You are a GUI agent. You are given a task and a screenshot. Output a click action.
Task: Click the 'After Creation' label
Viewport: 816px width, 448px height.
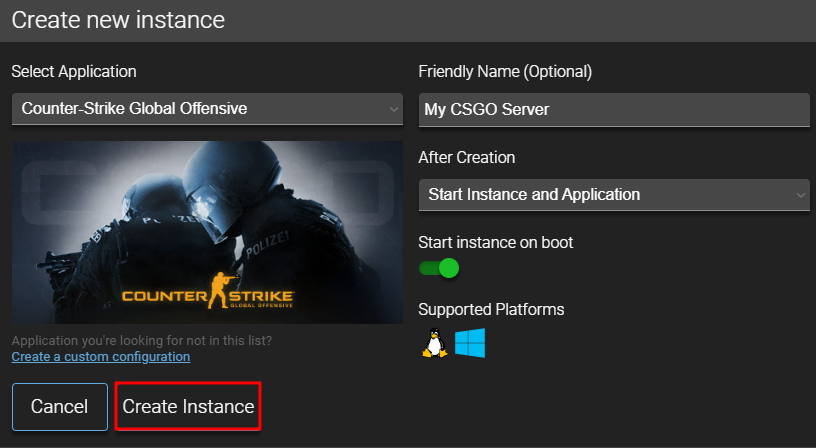pyautogui.click(x=467, y=158)
